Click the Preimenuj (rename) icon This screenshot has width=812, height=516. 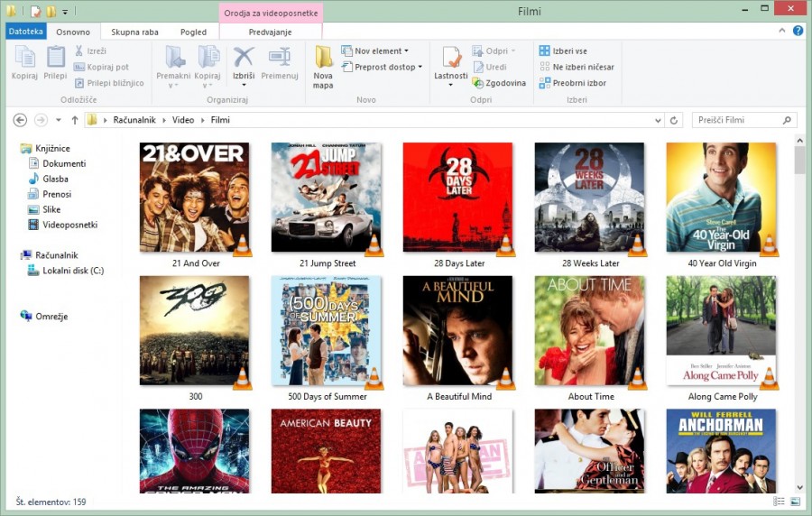tap(280, 59)
